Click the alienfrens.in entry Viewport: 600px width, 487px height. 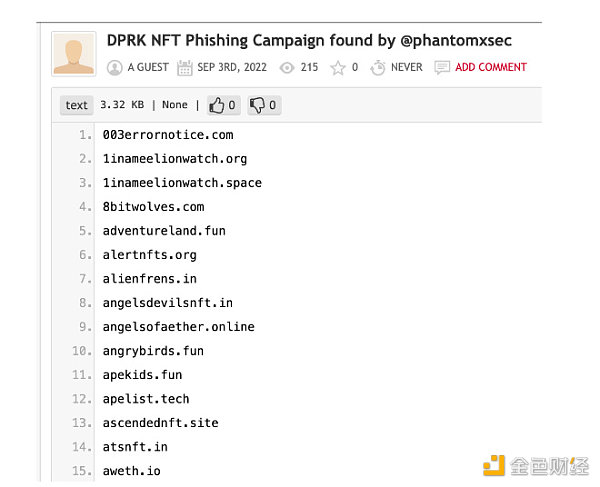(x=150, y=279)
